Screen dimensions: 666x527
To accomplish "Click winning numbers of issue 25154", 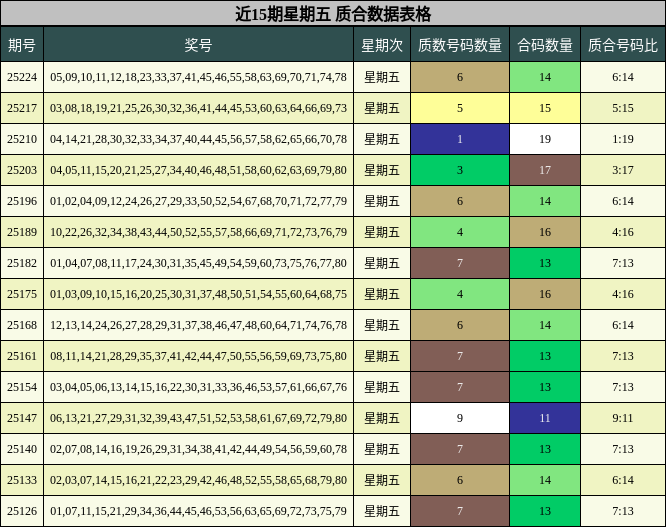I will pos(198,387).
